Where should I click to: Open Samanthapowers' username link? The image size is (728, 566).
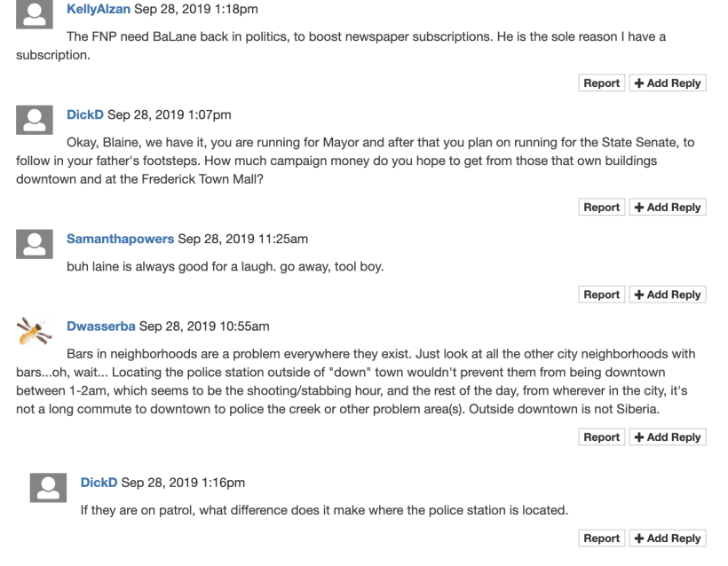coord(121,238)
